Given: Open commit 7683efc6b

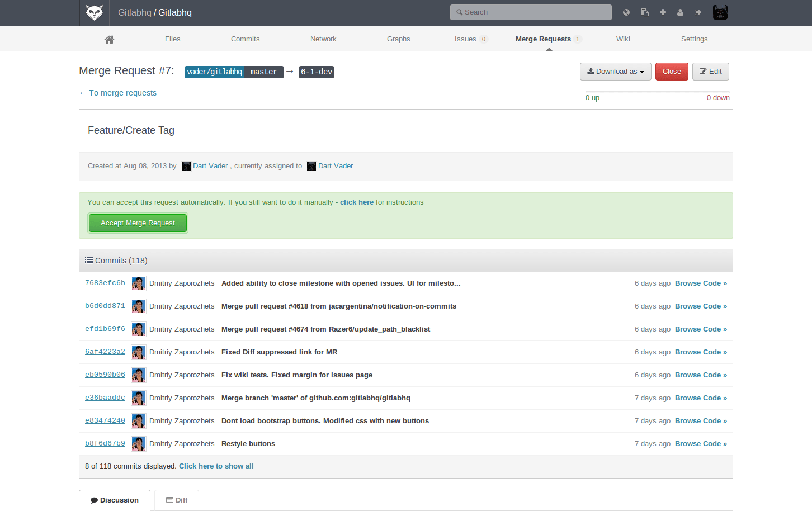Looking at the screenshot, I should tap(105, 283).
